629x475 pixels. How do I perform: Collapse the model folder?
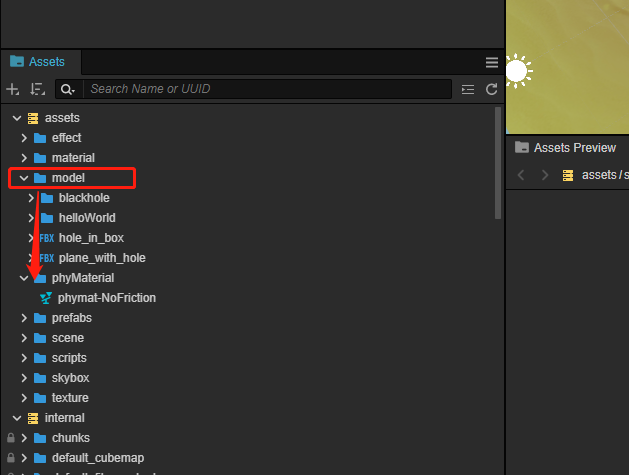coord(24,178)
